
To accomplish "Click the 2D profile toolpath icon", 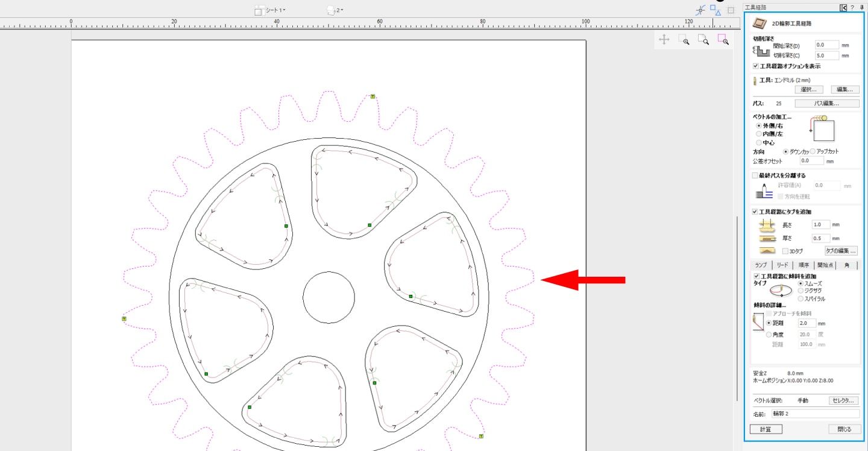I will point(761,23).
